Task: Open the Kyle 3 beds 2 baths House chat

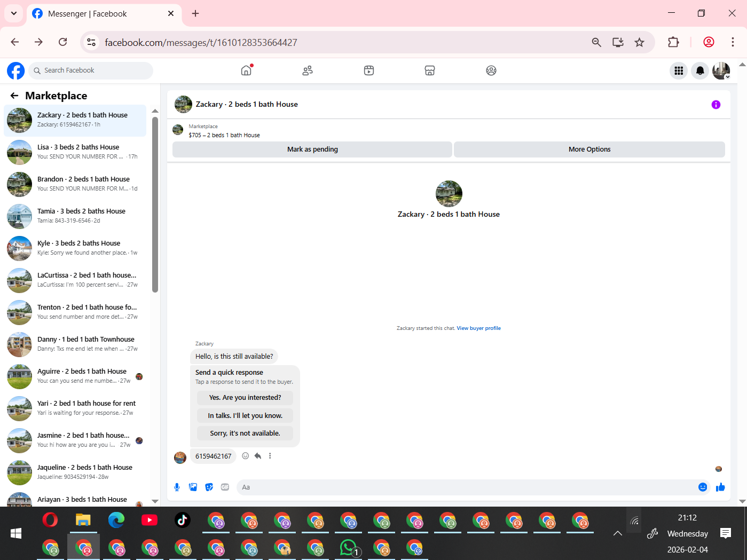Action: point(75,248)
